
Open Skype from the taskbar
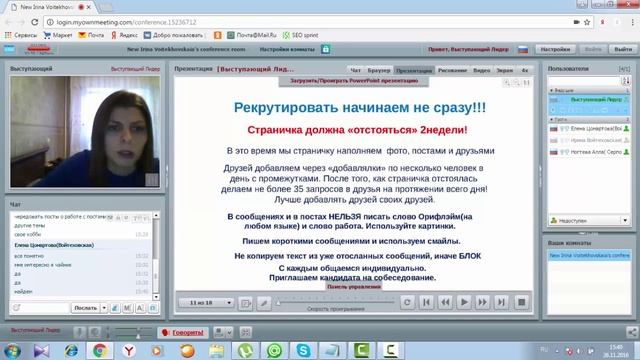[303, 350]
